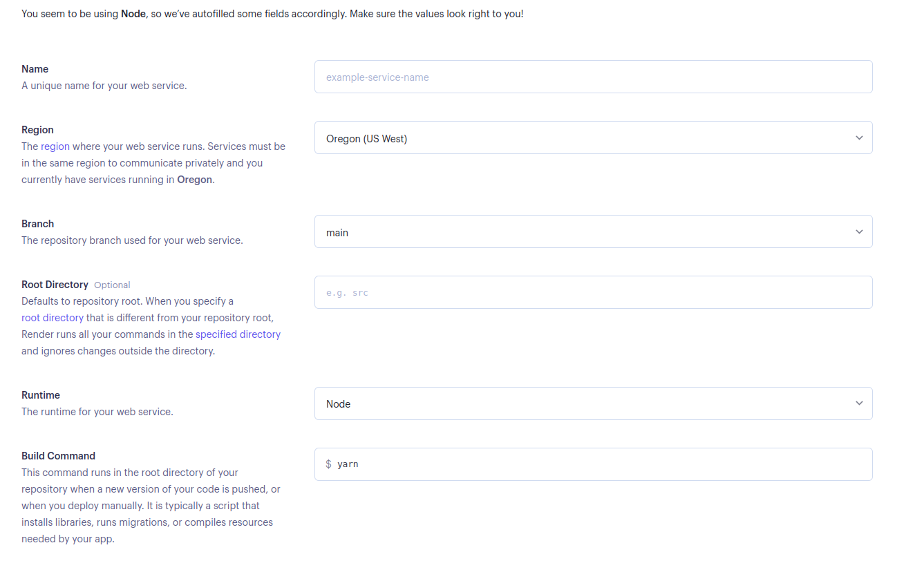Click the chevron arrow in Runtime dropdown
Image resolution: width=924 pixels, height=561 pixels.
pos(859,403)
